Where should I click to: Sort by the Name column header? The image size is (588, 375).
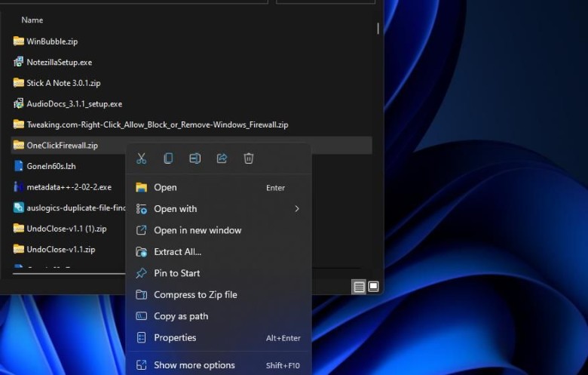[32, 20]
